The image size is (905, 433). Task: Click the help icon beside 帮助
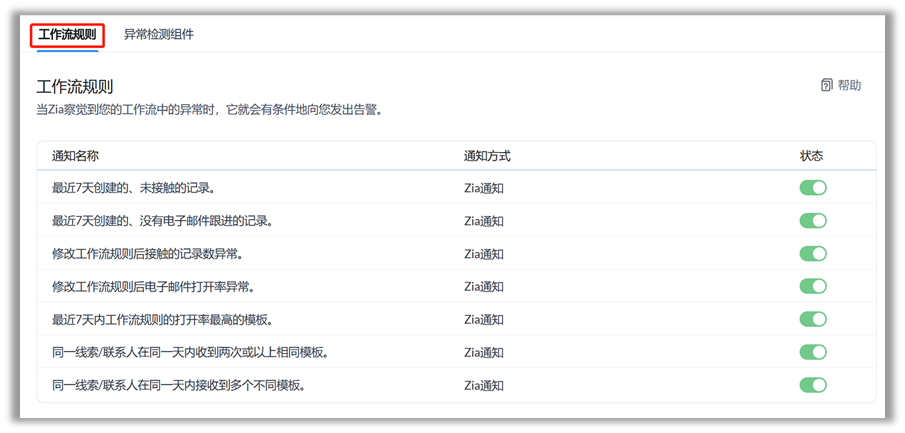point(826,86)
